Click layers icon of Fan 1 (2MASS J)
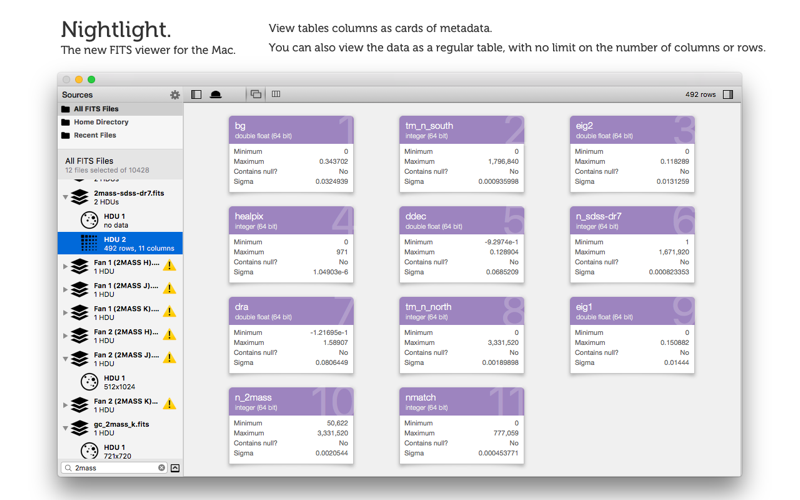The height and width of the screenshot is (500, 800). [x=80, y=289]
